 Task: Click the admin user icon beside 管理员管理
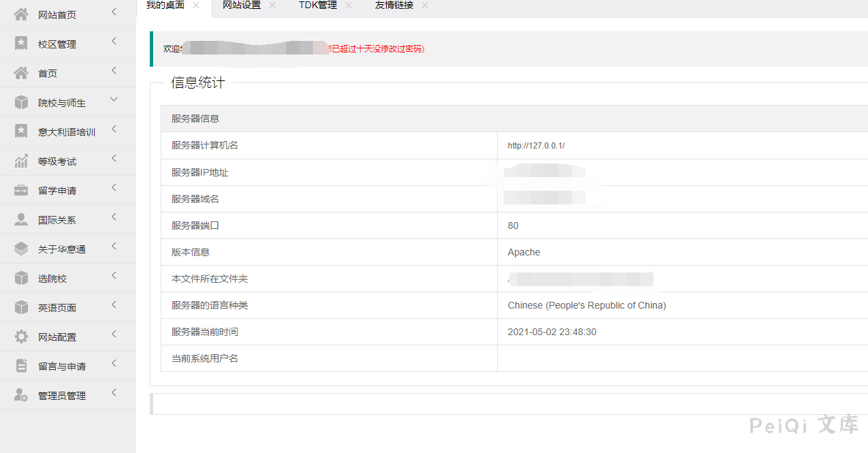(x=21, y=395)
